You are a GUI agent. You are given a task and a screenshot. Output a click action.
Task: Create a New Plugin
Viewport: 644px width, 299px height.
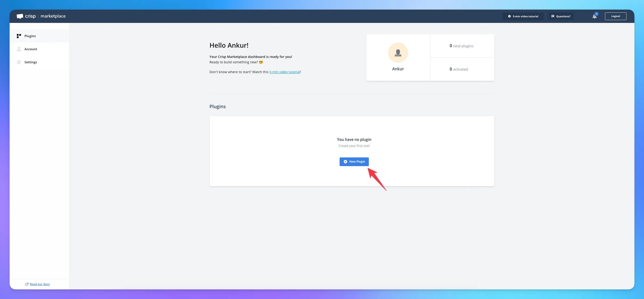(x=354, y=162)
